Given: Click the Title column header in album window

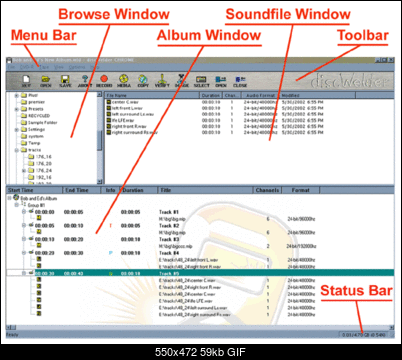Looking at the screenshot, I should point(205,190).
